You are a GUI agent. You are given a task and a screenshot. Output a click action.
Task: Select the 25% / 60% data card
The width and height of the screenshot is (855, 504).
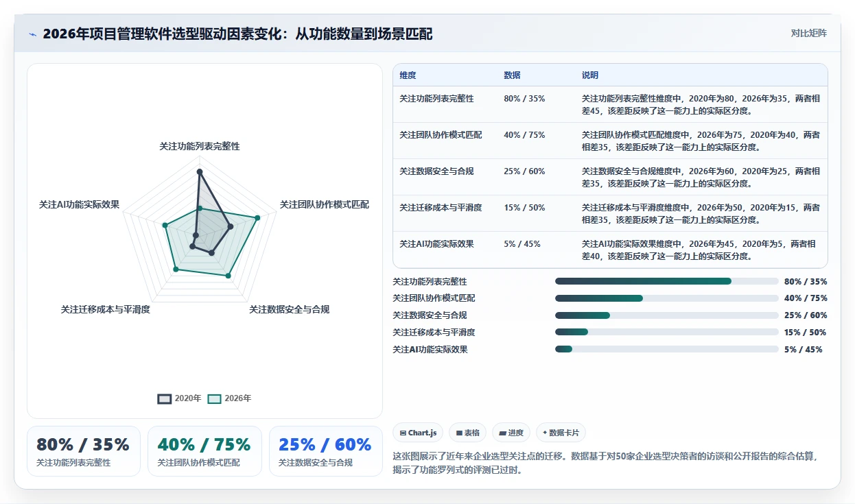(x=325, y=451)
